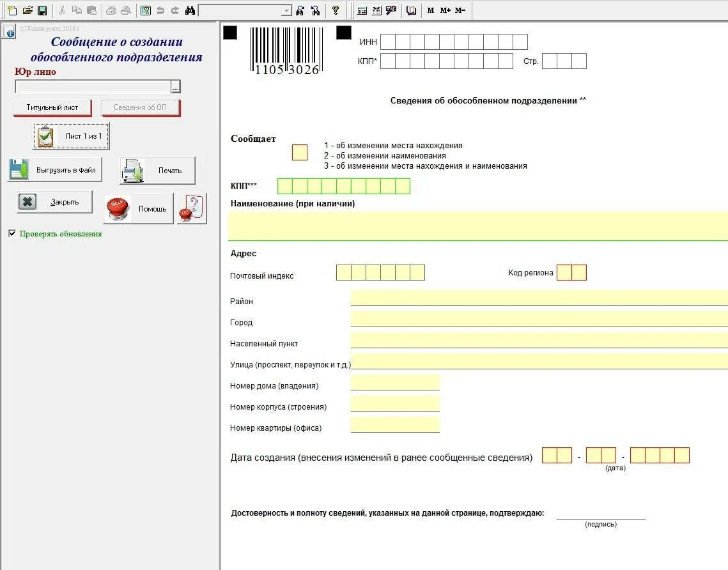Click the Населенный пункт input field
Viewport: 728px width, 570px height.
click(539, 340)
